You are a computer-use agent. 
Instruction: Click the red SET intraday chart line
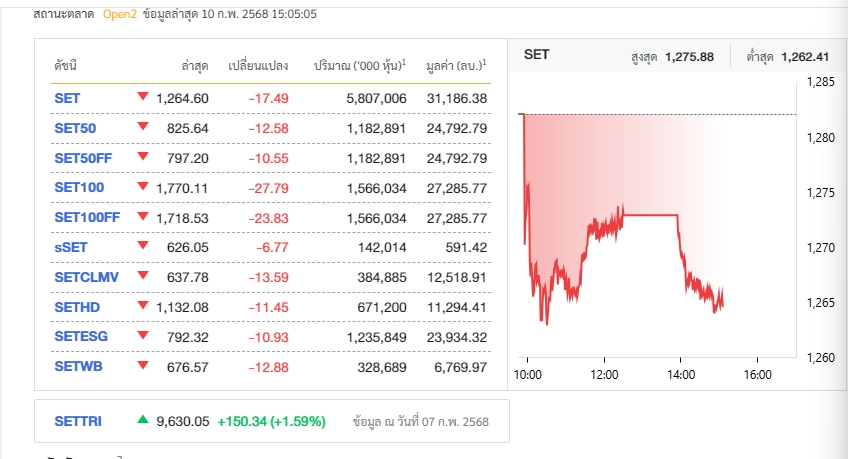(x=650, y=214)
